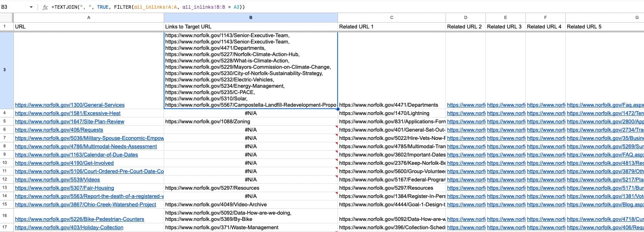Select the 5022/Hire-Vets-Now cell
The height and width of the screenshot is (232, 644).
[x=392, y=138]
